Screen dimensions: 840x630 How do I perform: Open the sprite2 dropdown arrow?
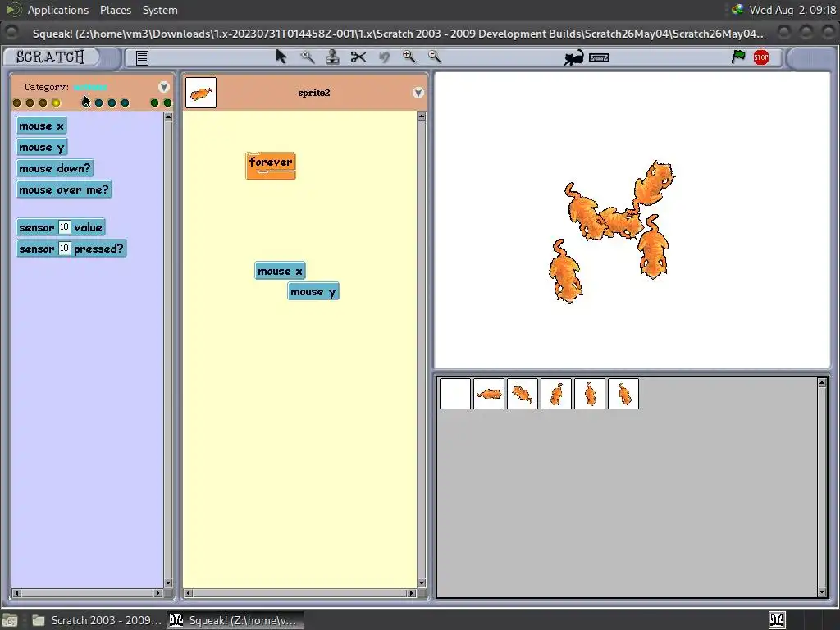pos(418,93)
